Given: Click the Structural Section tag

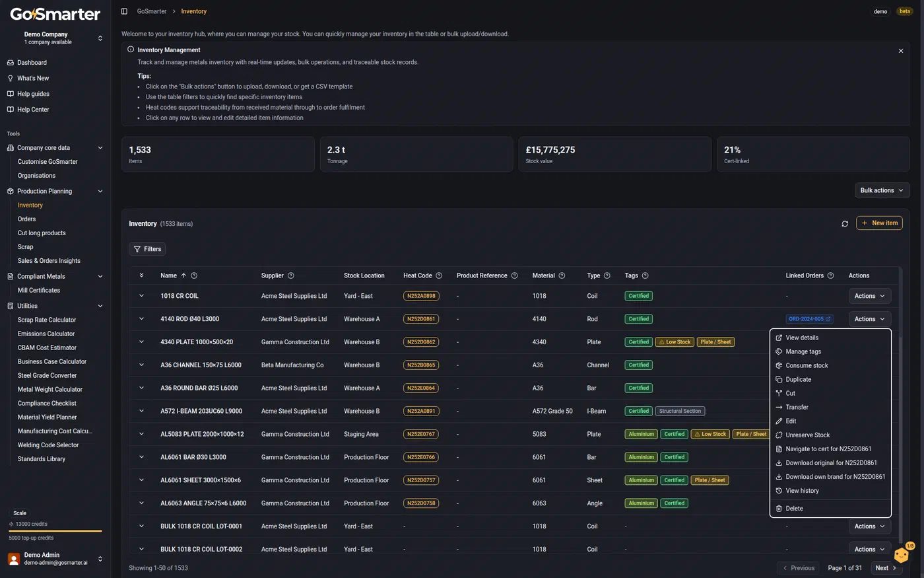Looking at the screenshot, I should pyautogui.click(x=680, y=411).
